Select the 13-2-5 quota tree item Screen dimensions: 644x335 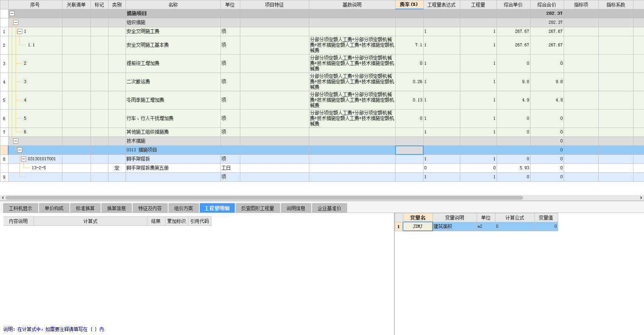point(39,168)
